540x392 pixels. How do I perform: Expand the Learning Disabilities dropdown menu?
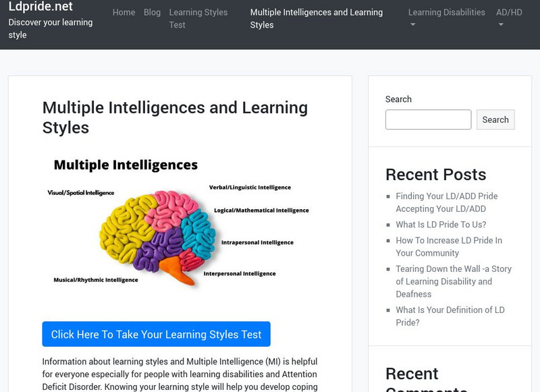(x=446, y=12)
